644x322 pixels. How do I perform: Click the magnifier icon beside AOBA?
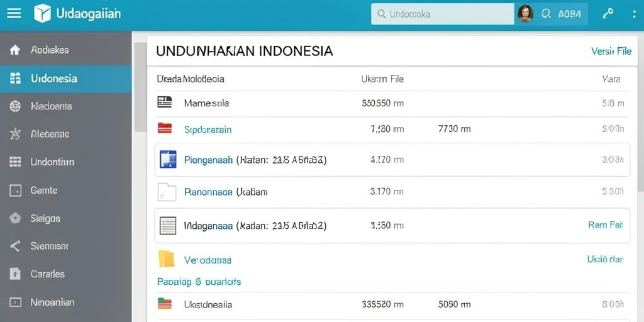pyautogui.click(x=547, y=14)
